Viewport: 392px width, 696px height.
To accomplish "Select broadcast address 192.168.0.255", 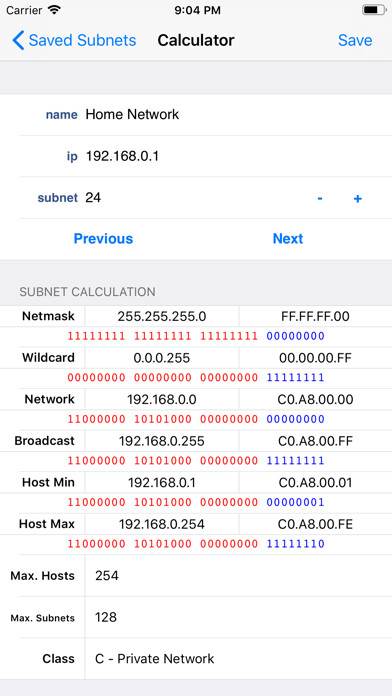I will click(x=162, y=441).
